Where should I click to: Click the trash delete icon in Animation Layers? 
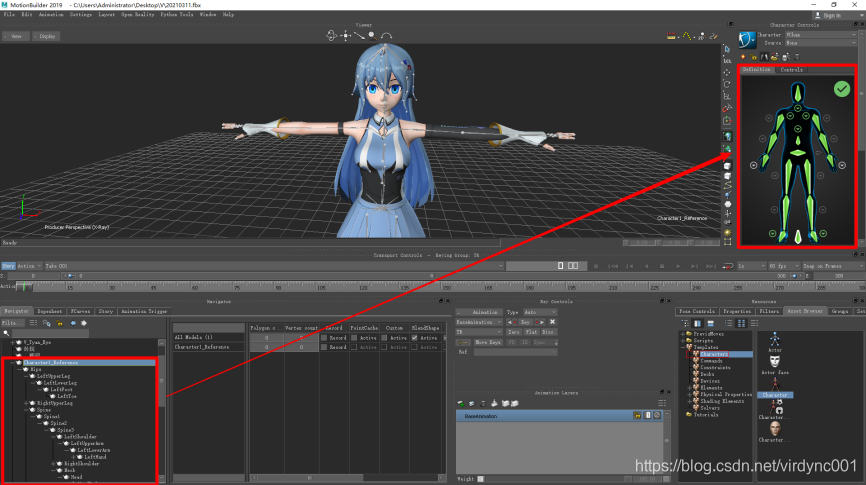coord(483,404)
